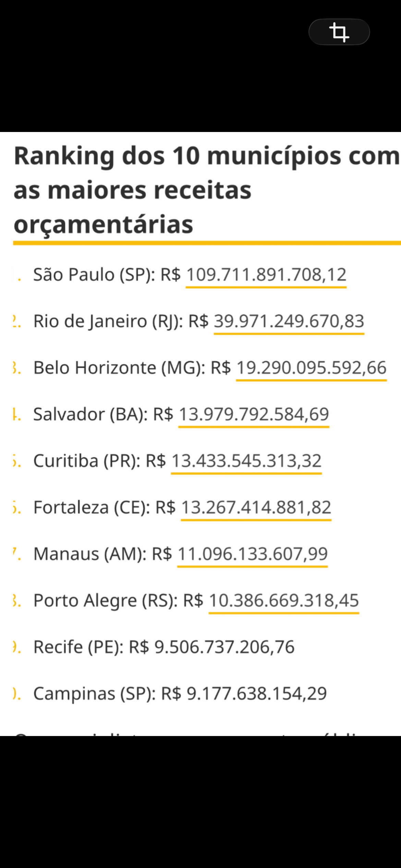This screenshot has width=401, height=868.
Task: Click Belo Horizonte amount 19.290.095.592,66
Action: pos(311,368)
